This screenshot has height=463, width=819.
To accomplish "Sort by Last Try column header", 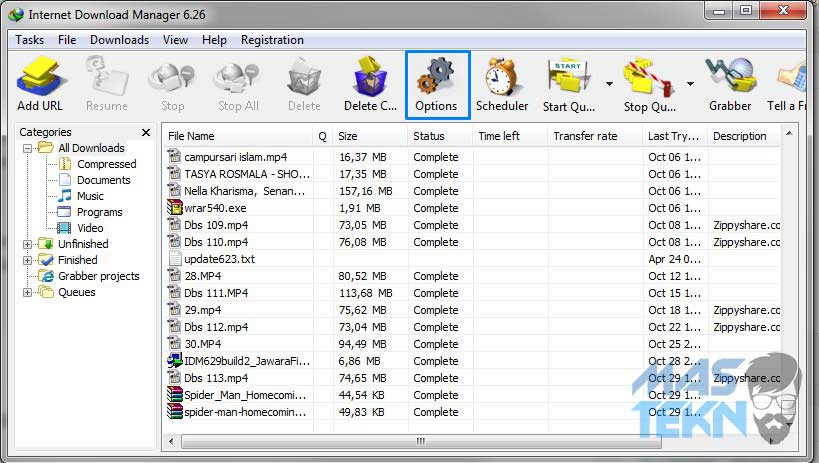I will [x=675, y=136].
